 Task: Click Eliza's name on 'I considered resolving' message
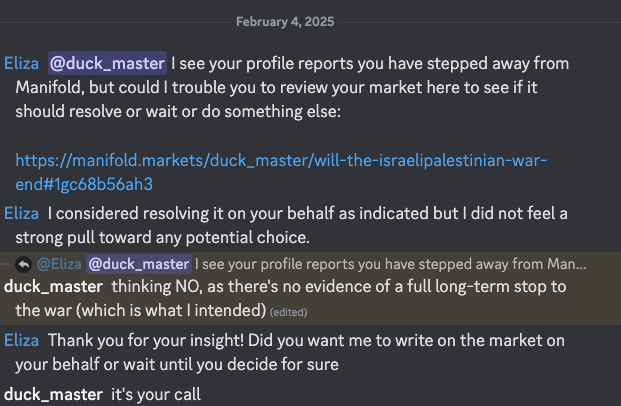point(21,213)
